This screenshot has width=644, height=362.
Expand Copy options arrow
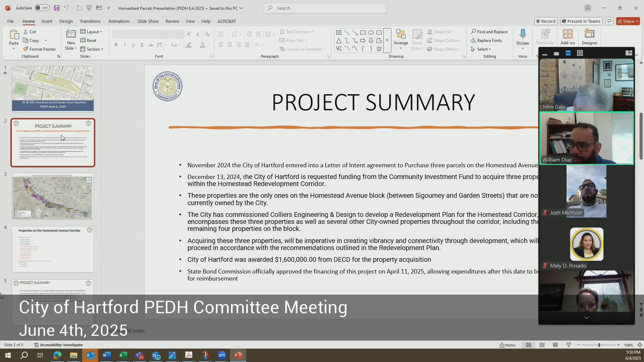pyautogui.click(x=46, y=41)
